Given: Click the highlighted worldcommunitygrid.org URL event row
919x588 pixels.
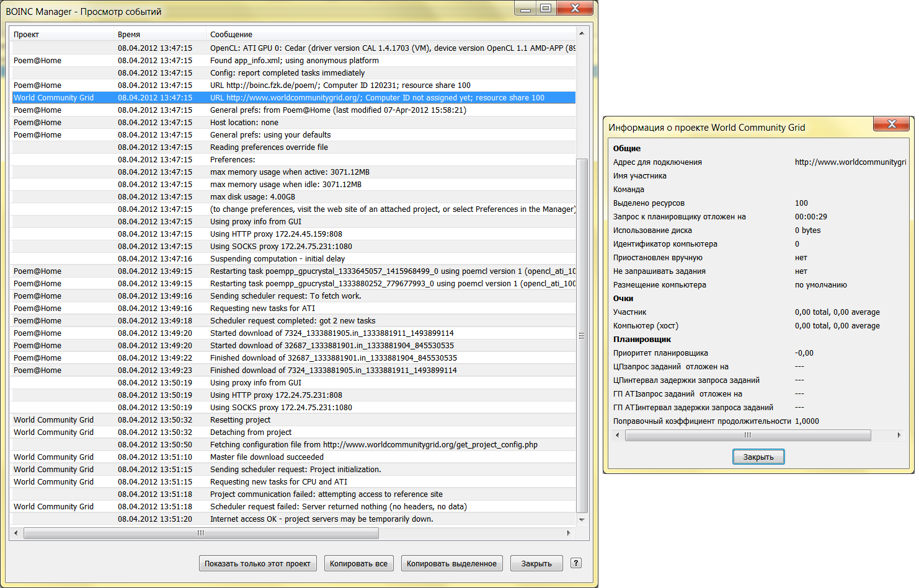Looking at the screenshot, I should click(293, 97).
